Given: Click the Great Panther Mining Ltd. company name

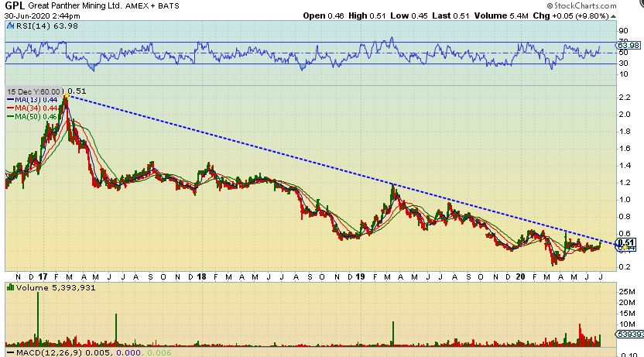Looking at the screenshot, I should (x=75, y=5).
